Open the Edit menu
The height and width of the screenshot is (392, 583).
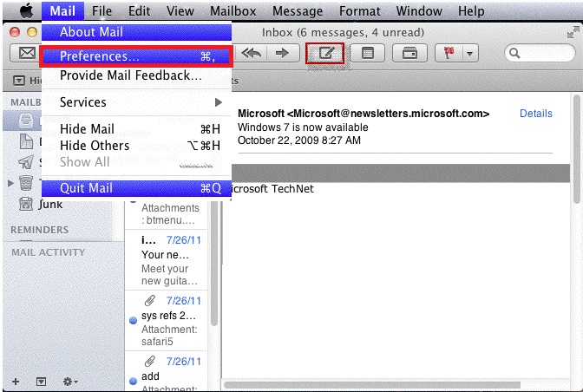tap(139, 10)
